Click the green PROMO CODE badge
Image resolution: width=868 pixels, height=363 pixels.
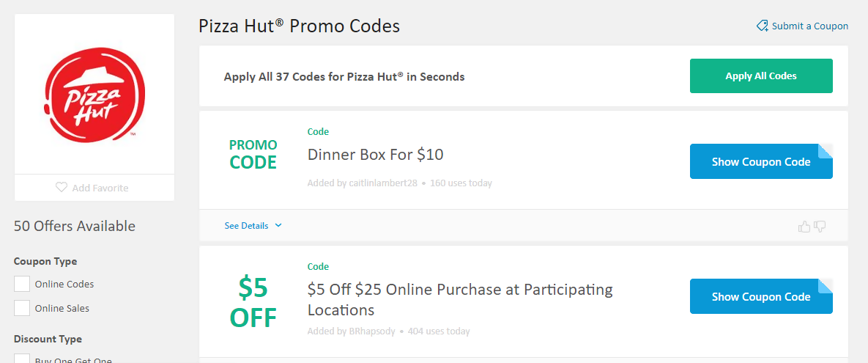pyautogui.click(x=253, y=154)
